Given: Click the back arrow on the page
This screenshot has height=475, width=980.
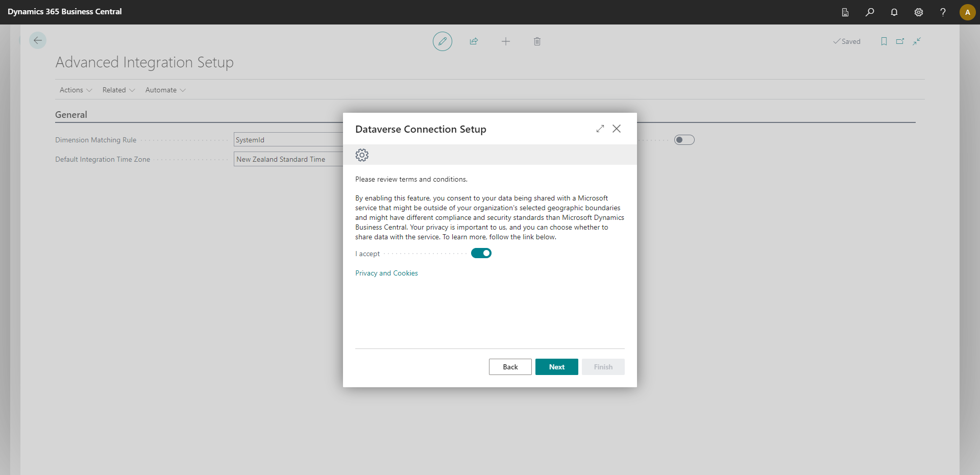Looking at the screenshot, I should click(x=38, y=40).
